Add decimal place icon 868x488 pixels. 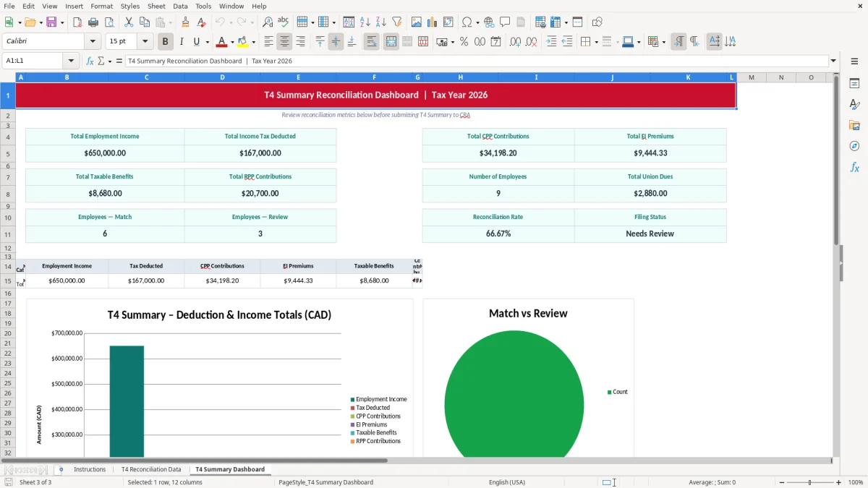[515, 42]
